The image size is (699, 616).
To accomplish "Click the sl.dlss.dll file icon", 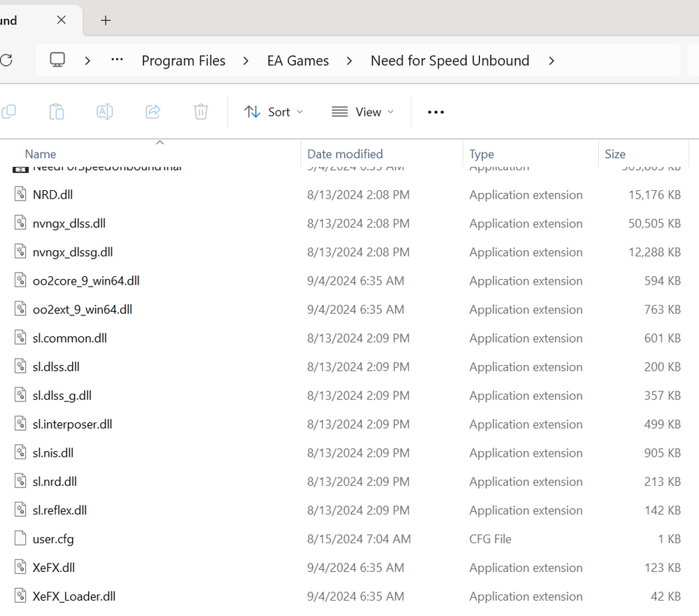I will pos(20,366).
